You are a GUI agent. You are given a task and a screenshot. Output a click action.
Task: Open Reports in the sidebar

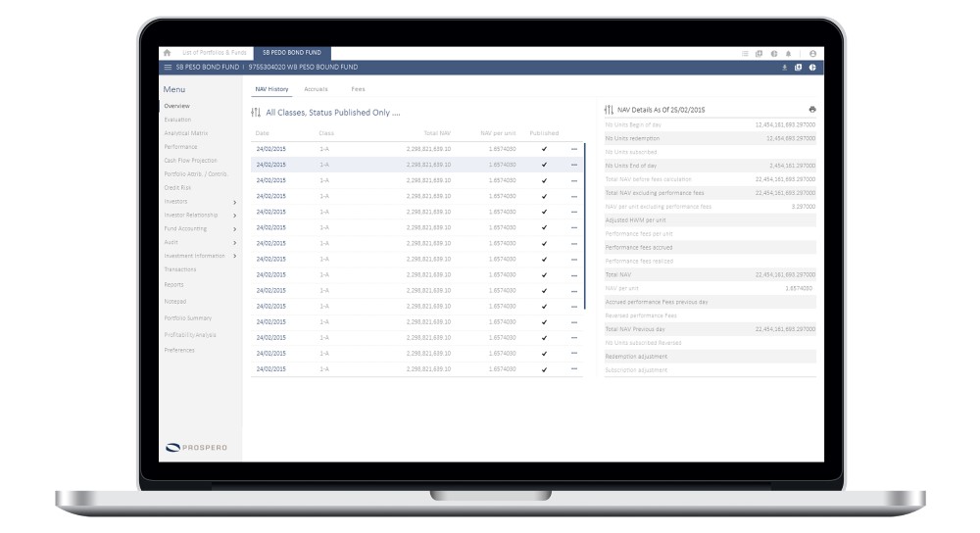pos(173,285)
